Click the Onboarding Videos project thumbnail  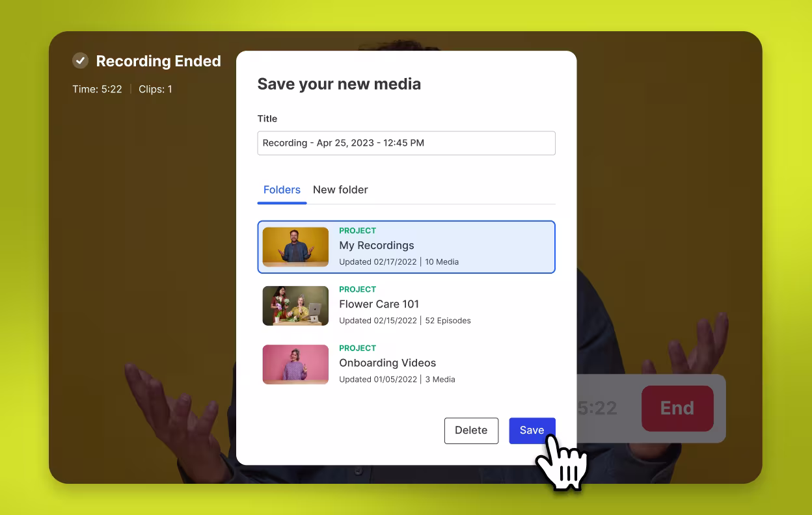(x=295, y=364)
